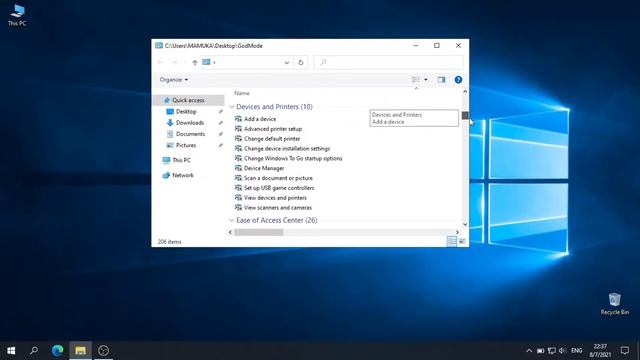Collapse the Devices and Printers group
This screenshot has width=640, height=360.
pyautogui.click(x=231, y=107)
